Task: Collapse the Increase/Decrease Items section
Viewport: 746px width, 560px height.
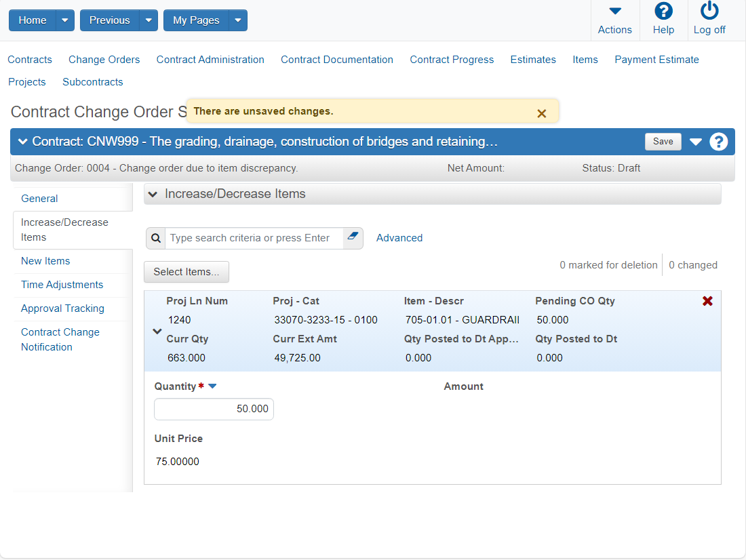Action: click(153, 194)
